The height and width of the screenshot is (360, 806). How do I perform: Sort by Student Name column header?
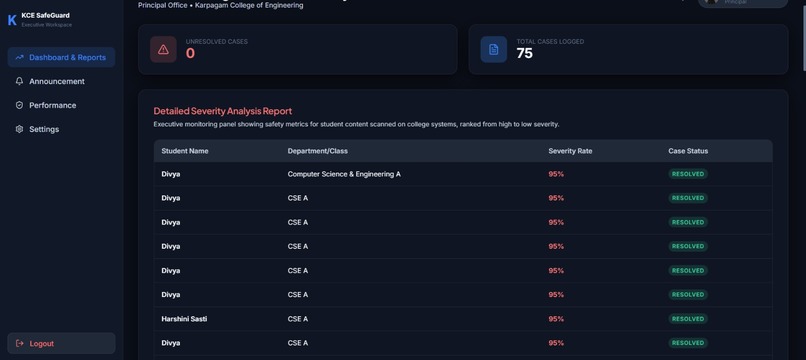pyautogui.click(x=185, y=151)
